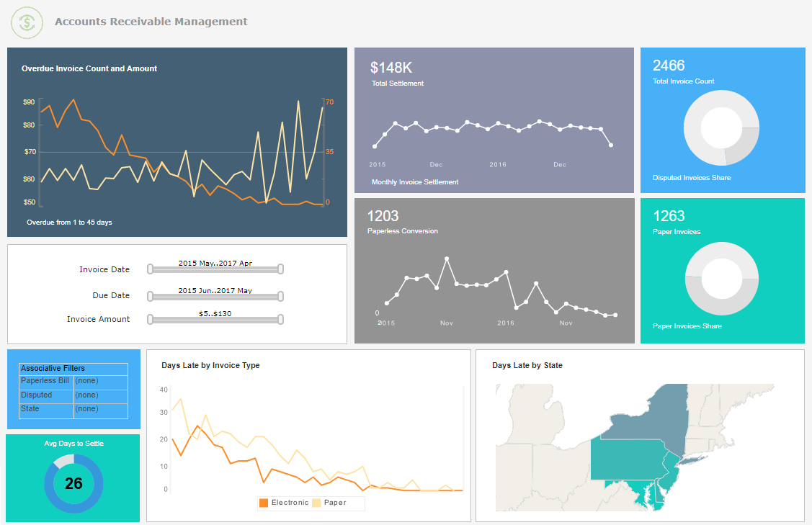This screenshot has height=525, width=812.
Task: Click the Invoice Amount slider left handle
Action: [150, 319]
